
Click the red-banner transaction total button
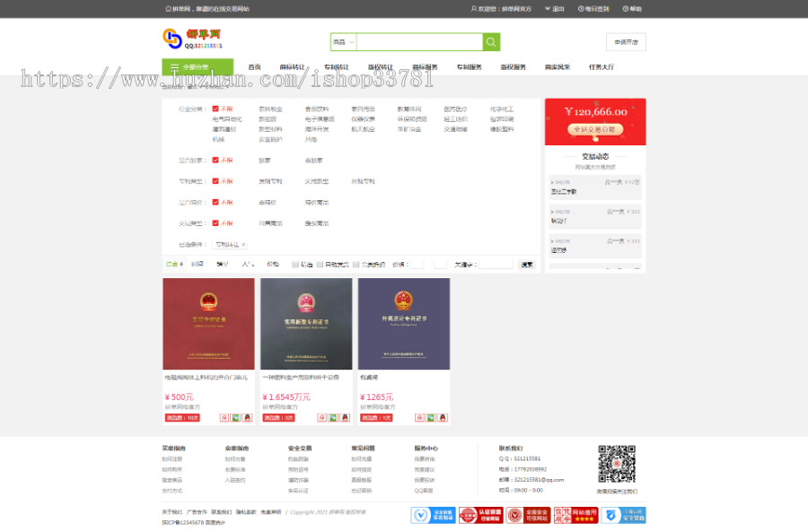click(595, 129)
